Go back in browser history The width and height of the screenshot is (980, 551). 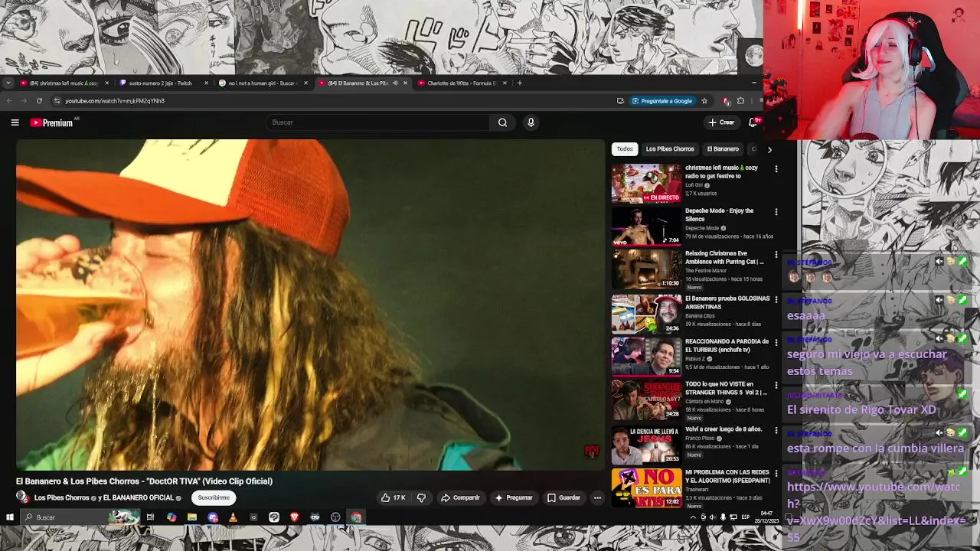coord(9,100)
